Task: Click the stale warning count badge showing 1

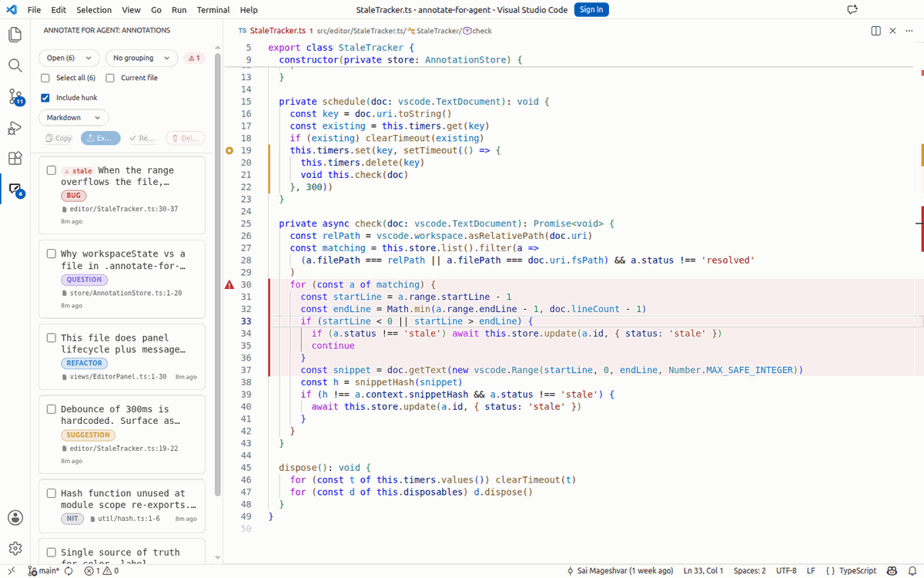Action: click(195, 58)
